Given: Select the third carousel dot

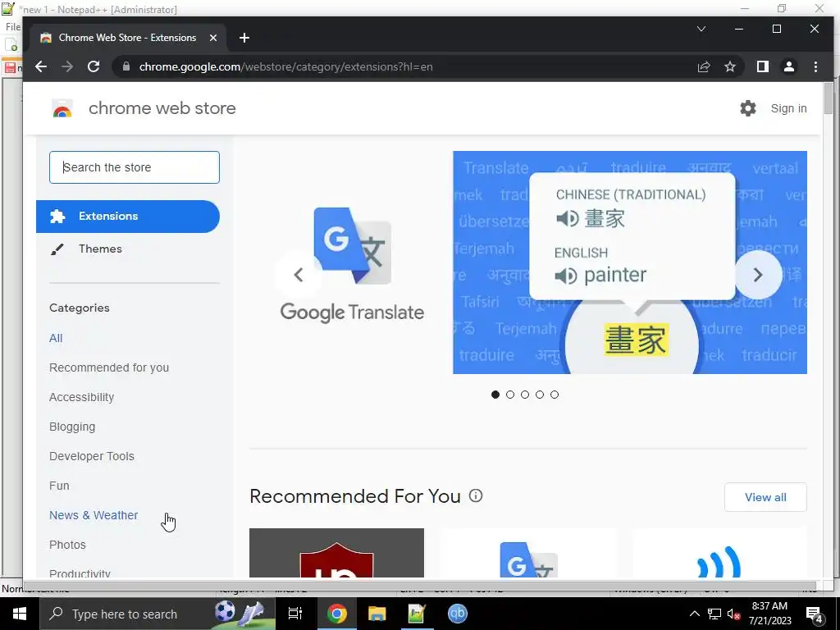Looking at the screenshot, I should [x=525, y=395].
